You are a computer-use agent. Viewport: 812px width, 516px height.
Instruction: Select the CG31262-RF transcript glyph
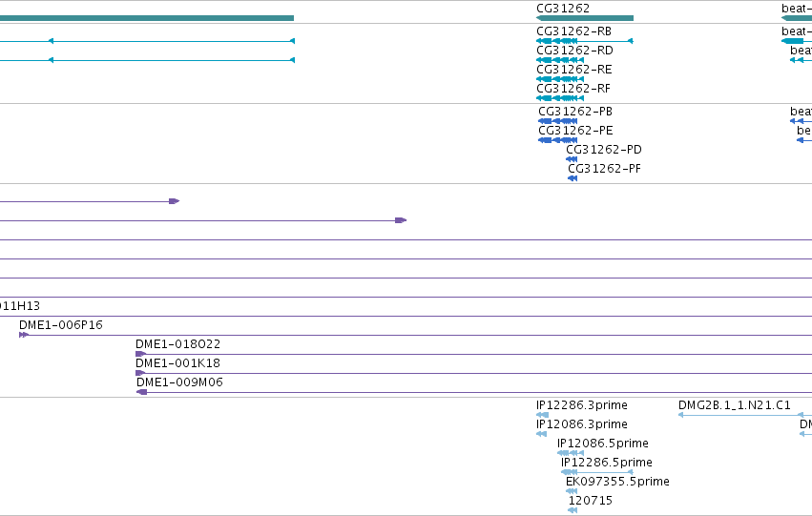560,98
